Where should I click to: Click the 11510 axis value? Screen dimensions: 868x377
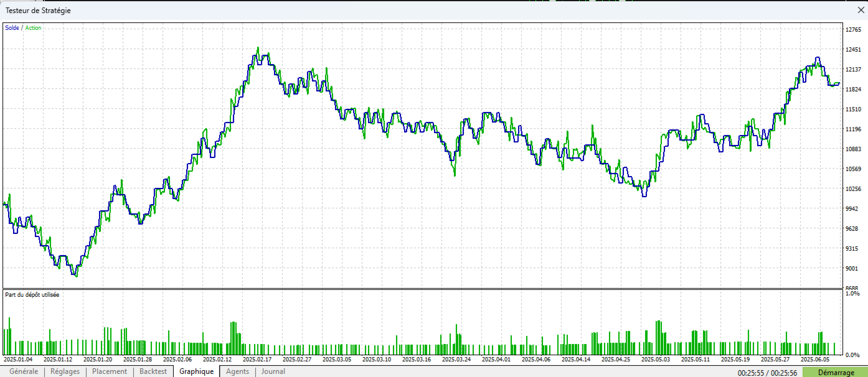click(x=853, y=109)
